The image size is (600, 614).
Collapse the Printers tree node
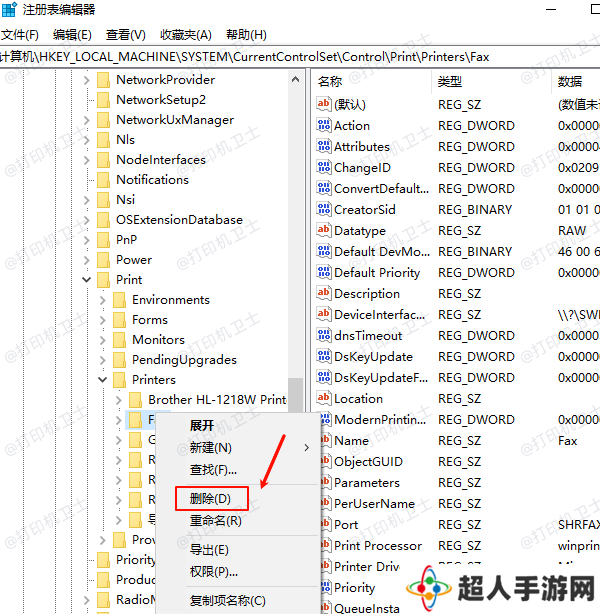tap(103, 380)
